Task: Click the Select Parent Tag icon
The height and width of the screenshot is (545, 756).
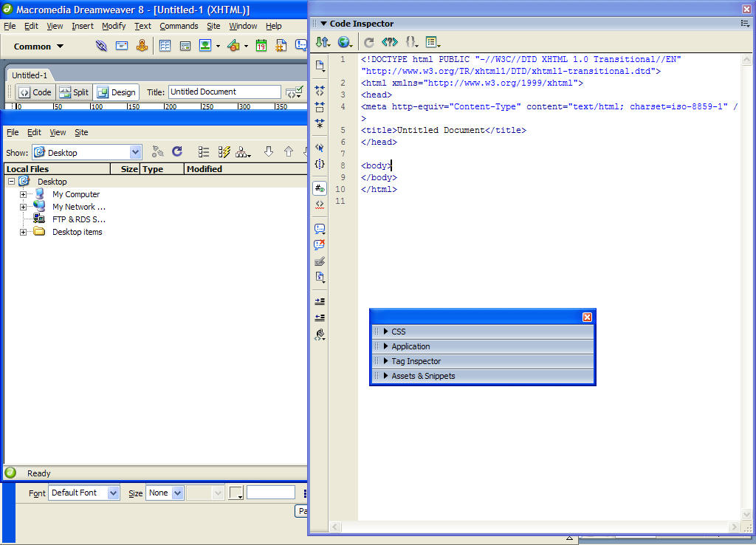Action: [320, 148]
